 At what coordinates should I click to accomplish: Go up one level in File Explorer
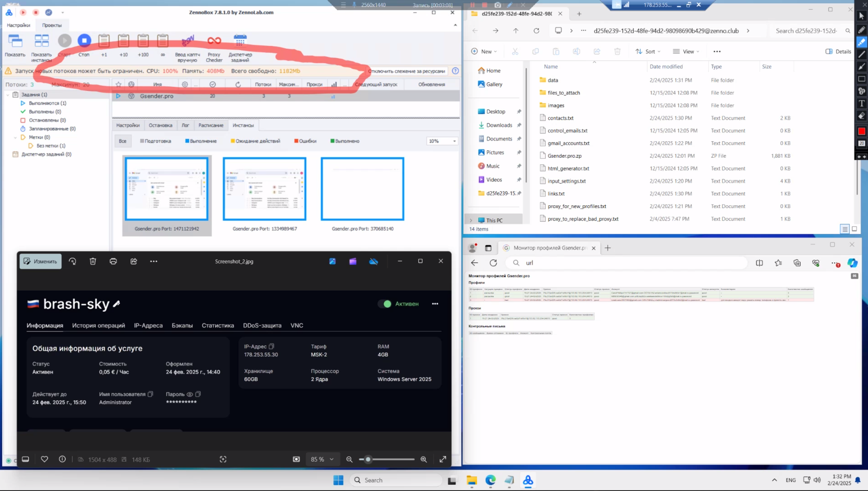tap(516, 31)
